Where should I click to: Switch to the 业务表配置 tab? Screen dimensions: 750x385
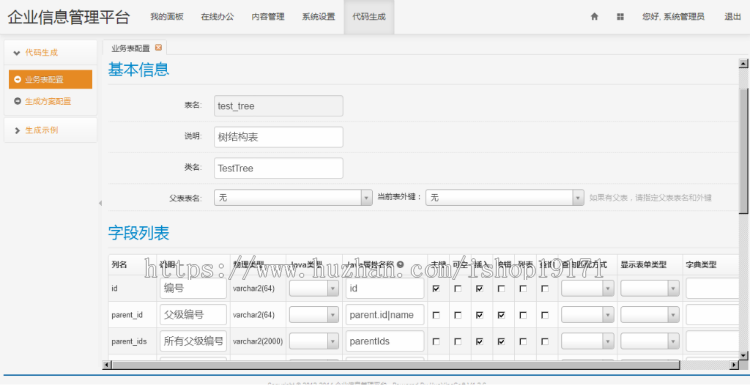click(x=131, y=48)
